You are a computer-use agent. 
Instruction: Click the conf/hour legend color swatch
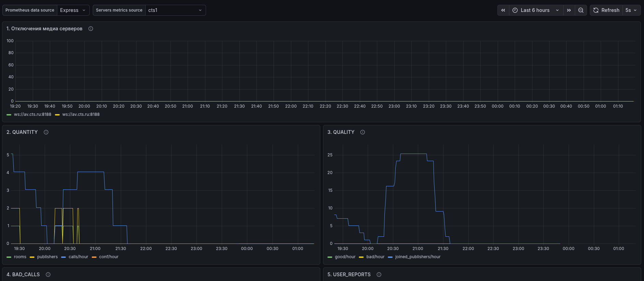(x=94, y=257)
